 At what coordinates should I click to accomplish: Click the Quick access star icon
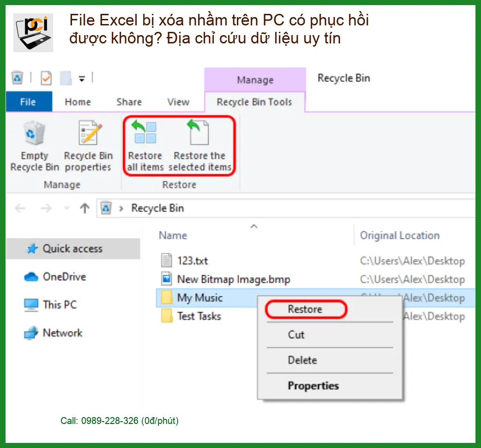click(x=32, y=248)
